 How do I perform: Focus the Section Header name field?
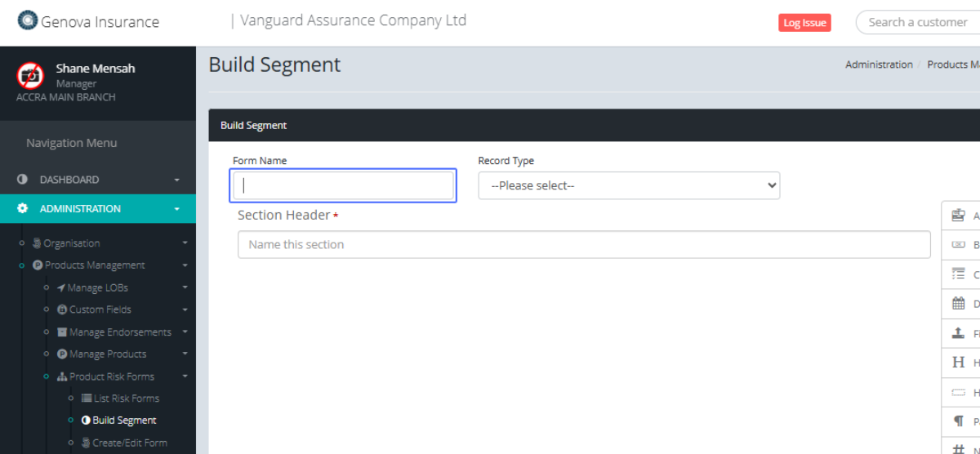tap(584, 245)
